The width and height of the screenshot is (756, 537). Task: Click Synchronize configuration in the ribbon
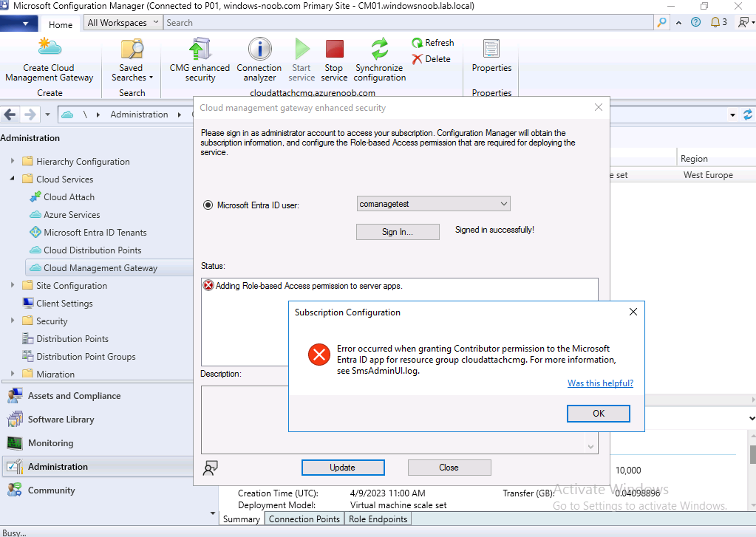pos(379,59)
